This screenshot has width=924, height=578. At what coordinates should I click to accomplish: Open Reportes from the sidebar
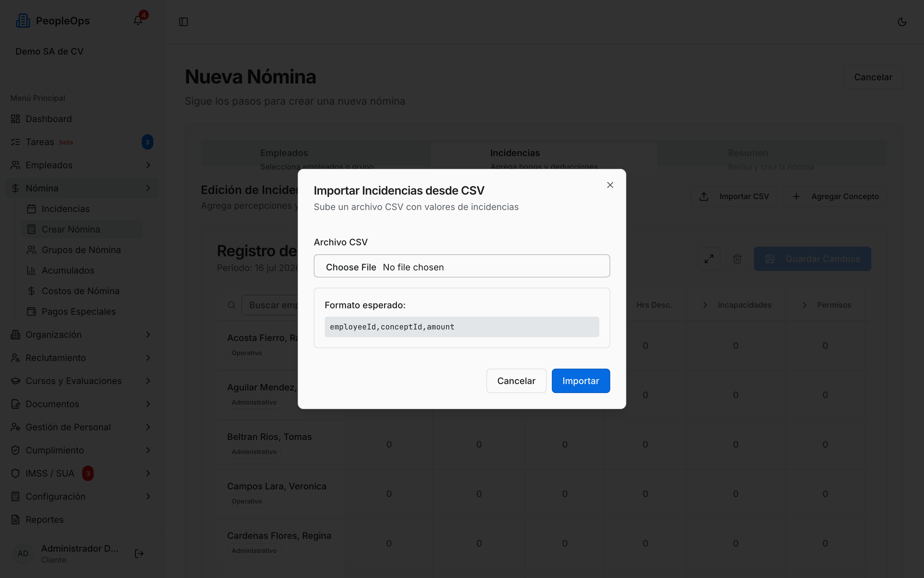click(44, 520)
